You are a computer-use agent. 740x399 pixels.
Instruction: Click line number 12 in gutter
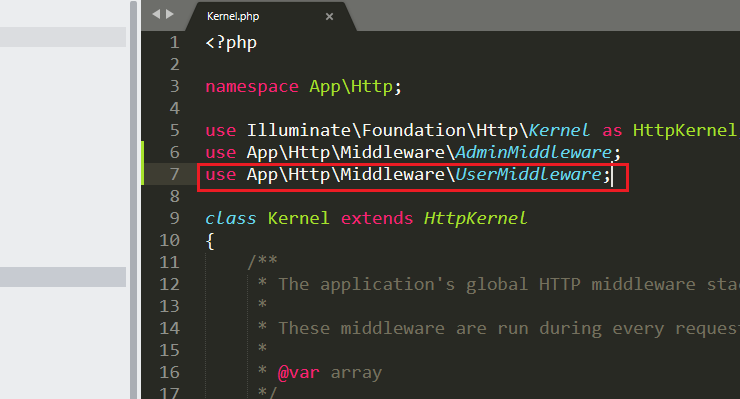[169, 284]
